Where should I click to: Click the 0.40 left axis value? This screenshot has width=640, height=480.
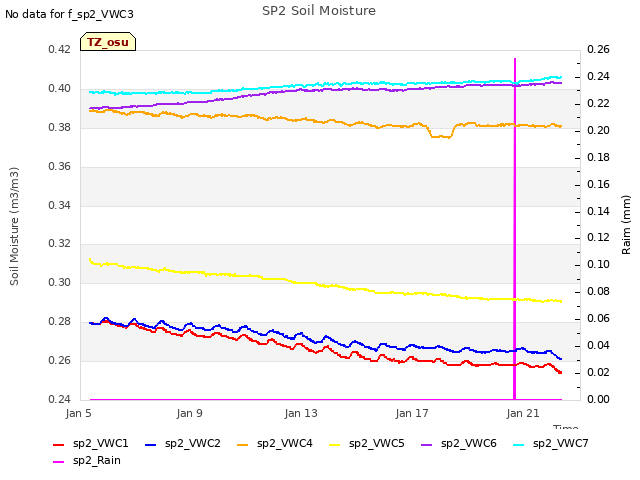click(x=60, y=88)
